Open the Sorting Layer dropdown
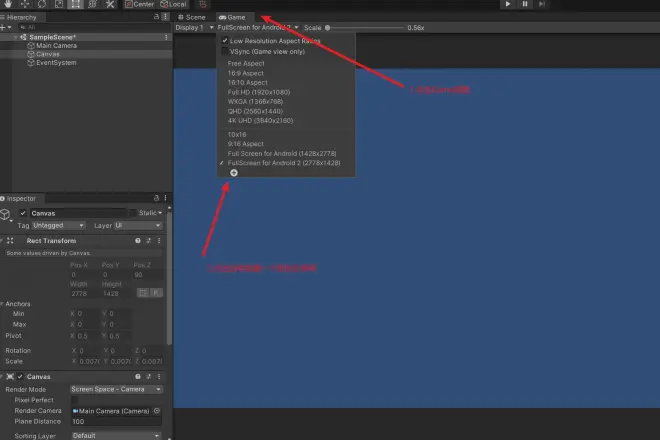The height and width of the screenshot is (440, 660). tap(116, 435)
